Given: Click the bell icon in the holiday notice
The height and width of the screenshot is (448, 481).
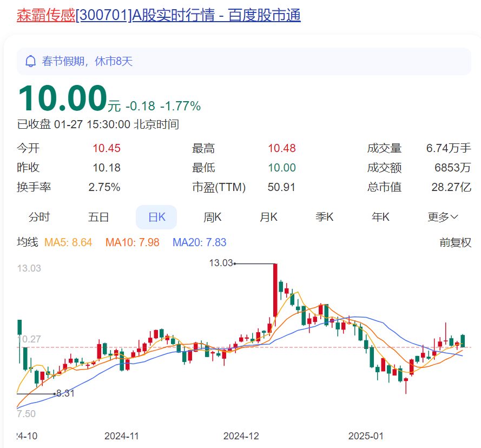Looking at the screenshot, I should pos(30,61).
